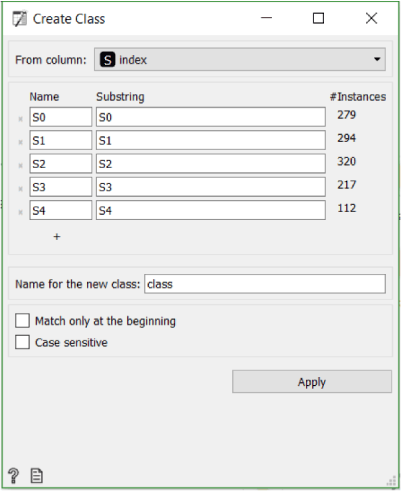Select the S3 substring field
This screenshot has width=401, height=491.
pos(211,187)
